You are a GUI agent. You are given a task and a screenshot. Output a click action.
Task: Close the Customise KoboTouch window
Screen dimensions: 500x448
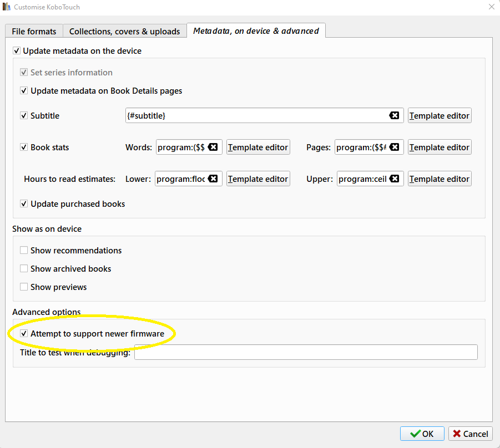point(491,7)
